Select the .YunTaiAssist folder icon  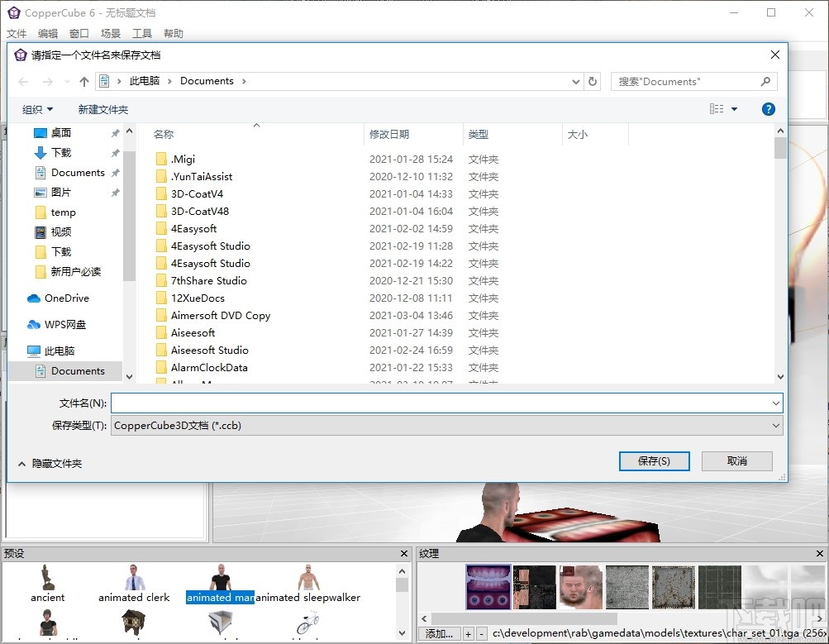161,177
